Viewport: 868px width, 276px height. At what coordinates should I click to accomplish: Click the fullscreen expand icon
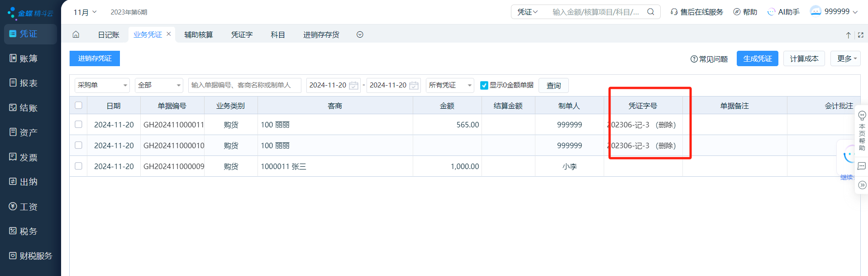[860, 35]
